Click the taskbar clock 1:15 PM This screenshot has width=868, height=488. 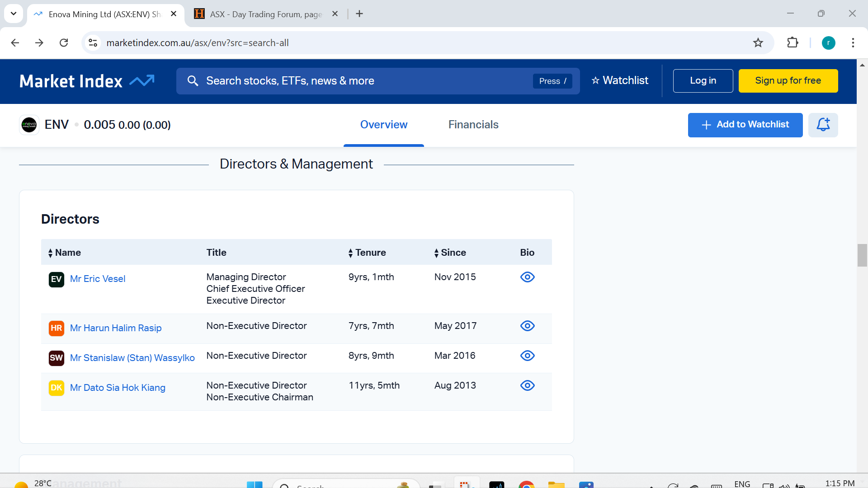840,483
